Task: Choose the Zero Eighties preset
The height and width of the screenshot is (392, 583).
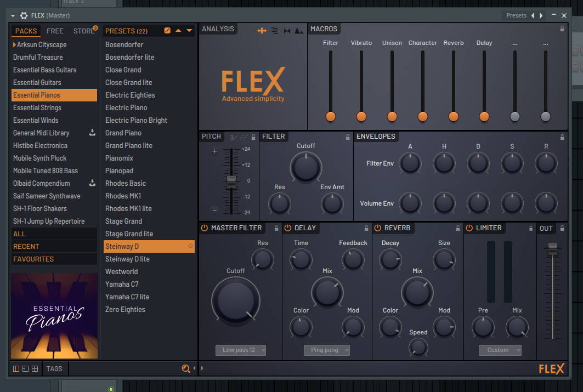Action: pos(149,310)
